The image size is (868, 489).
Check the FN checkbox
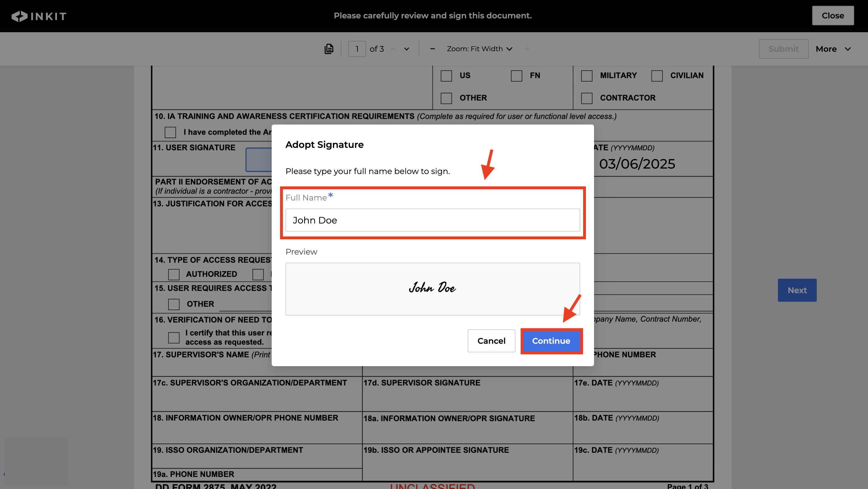[x=516, y=76]
